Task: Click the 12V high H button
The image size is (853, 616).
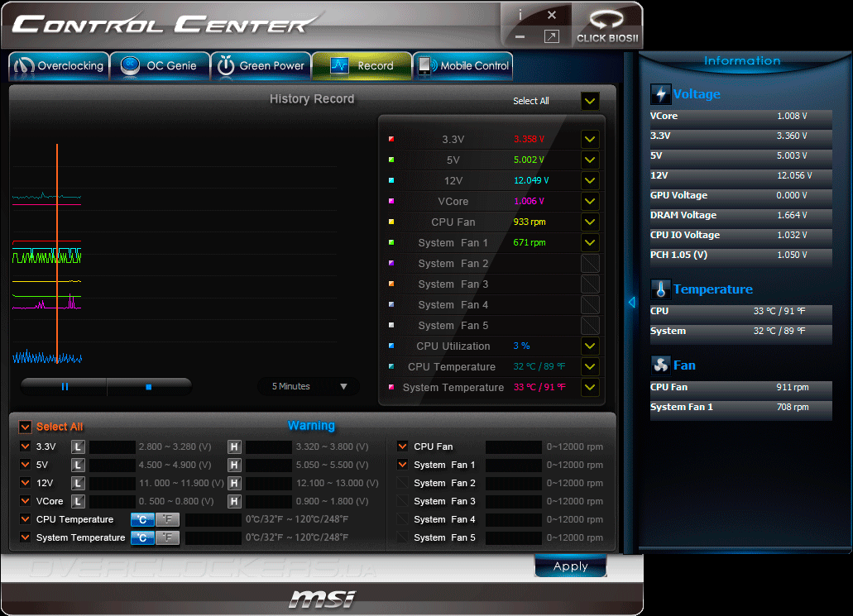Action: (x=234, y=483)
